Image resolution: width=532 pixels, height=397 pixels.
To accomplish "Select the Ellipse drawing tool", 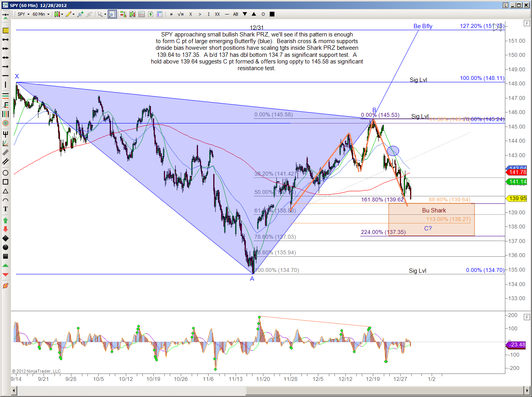I will click(x=5, y=173).
